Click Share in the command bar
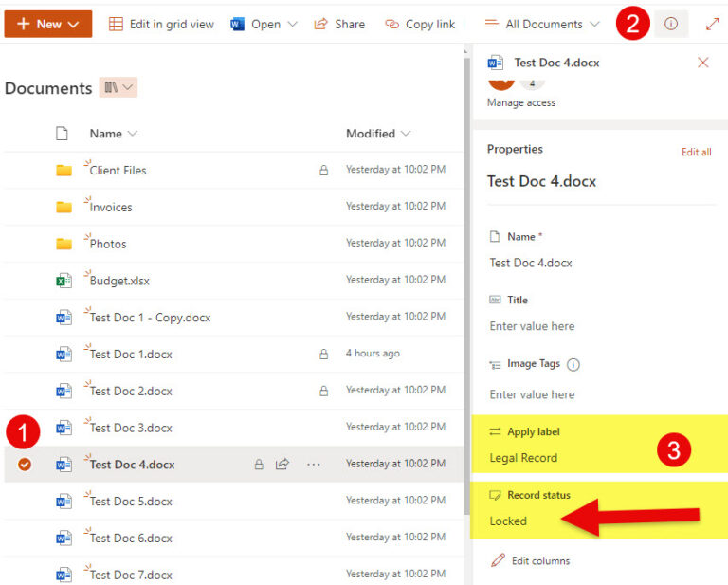The image size is (728, 585). [x=340, y=24]
